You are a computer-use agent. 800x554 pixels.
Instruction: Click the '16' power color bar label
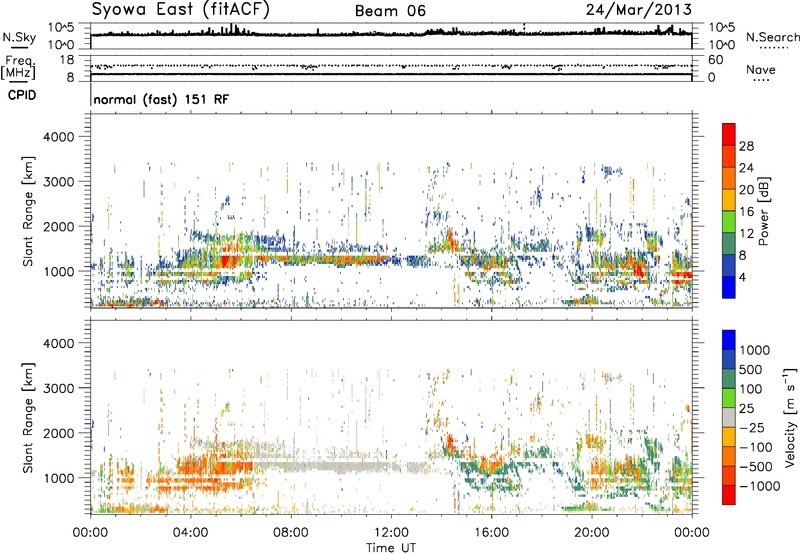coord(746,212)
